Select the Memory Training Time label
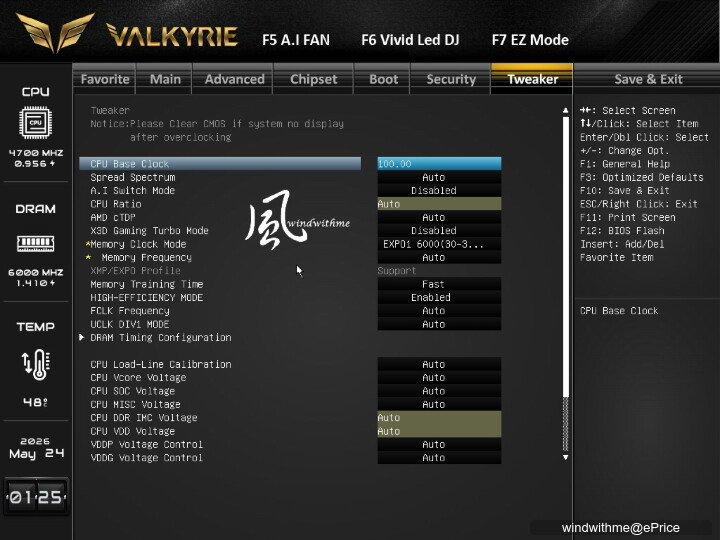This screenshot has height=540, width=720. (146, 284)
